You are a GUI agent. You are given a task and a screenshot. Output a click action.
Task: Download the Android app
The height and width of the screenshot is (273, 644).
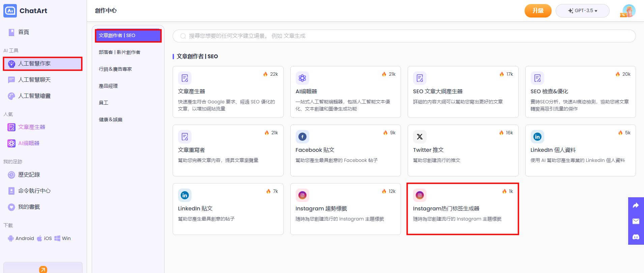pyautogui.click(x=21, y=238)
